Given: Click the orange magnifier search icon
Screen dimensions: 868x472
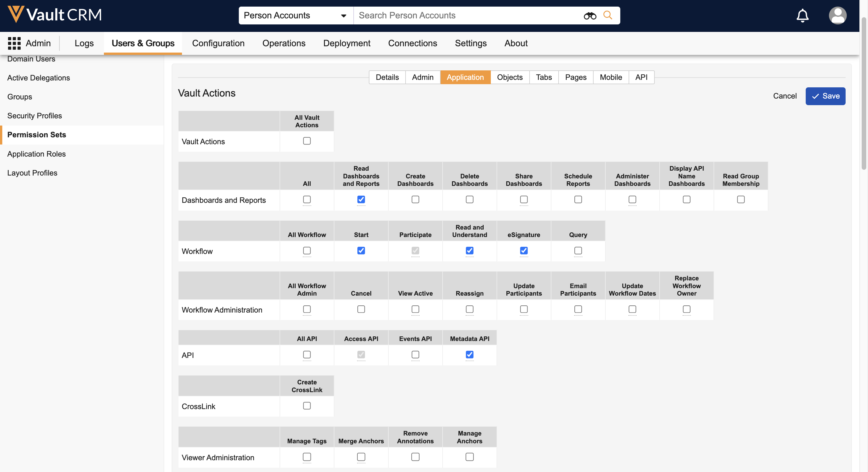Looking at the screenshot, I should [x=608, y=15].
